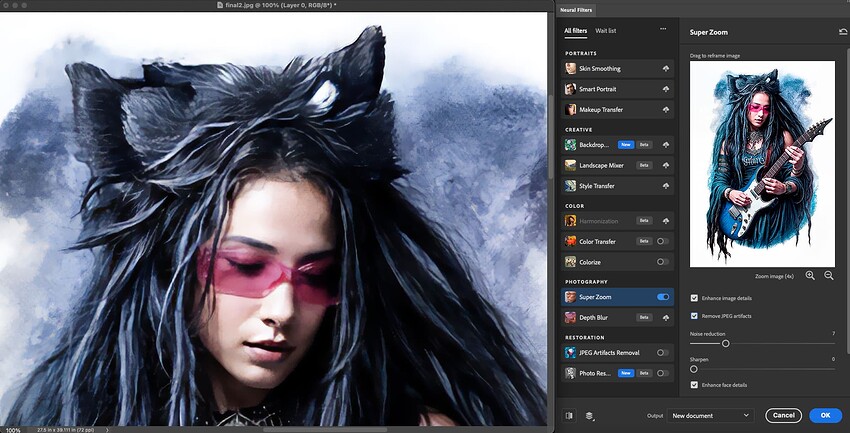Enable the Color Transfer toggle
The image size is (850, 433).
(662, 242)
